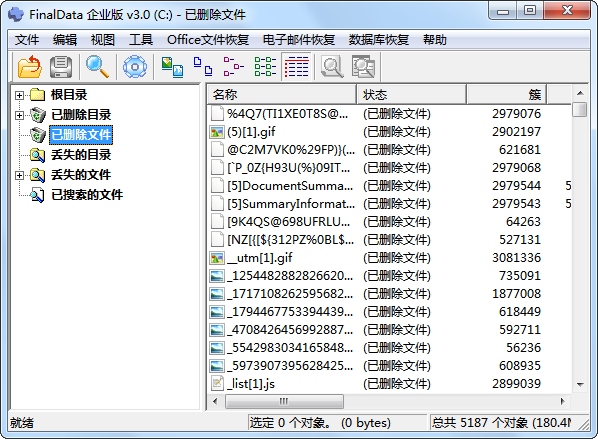Open the 文件 menu
The image size is (598, 439).
(27, 40)
